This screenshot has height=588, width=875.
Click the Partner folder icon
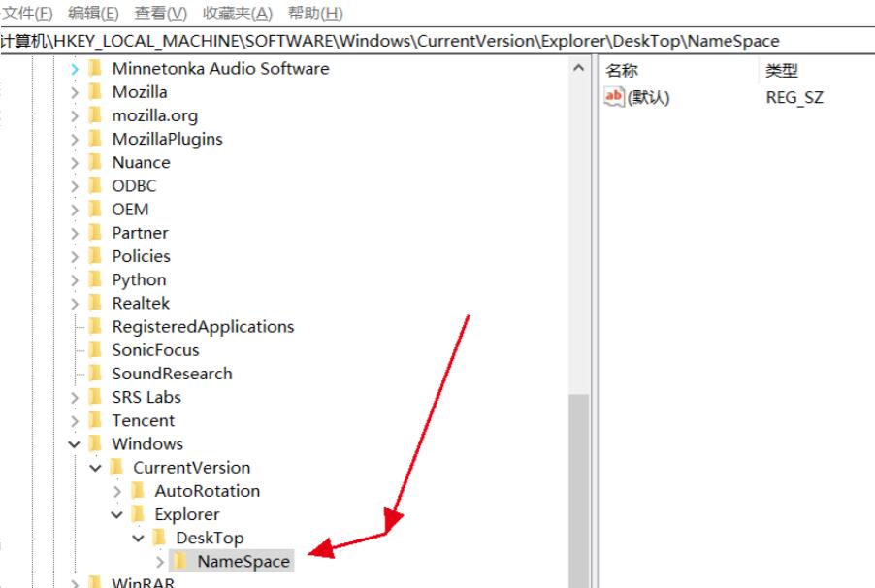pyautogui.click(x=95, y=232)
